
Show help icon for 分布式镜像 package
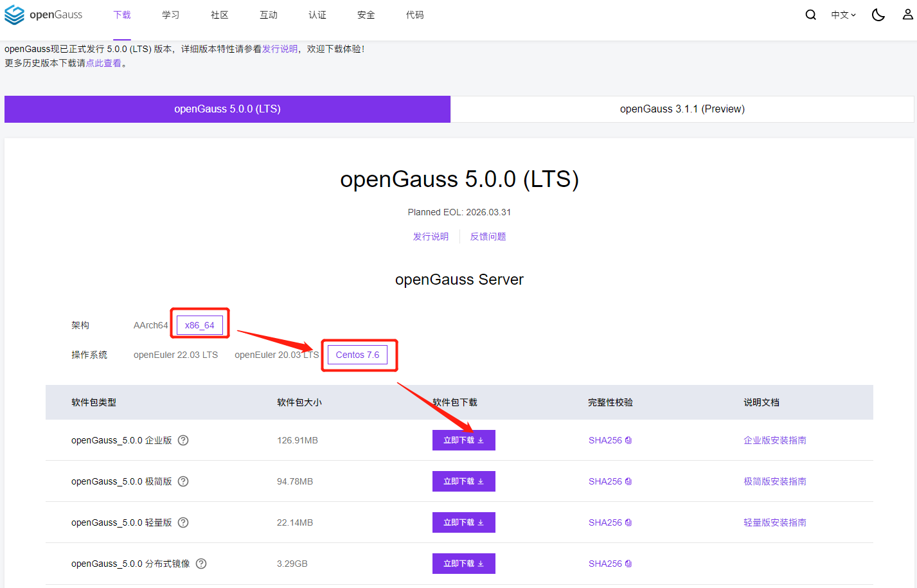click(201, 564)
